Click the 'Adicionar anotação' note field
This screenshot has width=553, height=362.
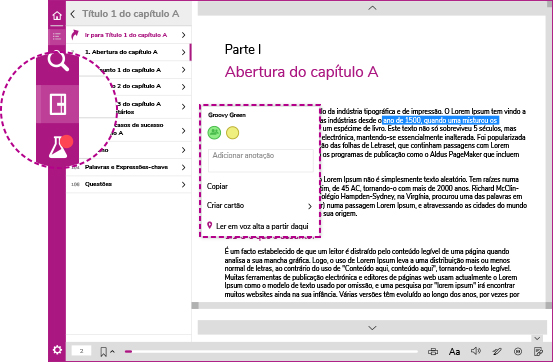[x=261, y=161]
